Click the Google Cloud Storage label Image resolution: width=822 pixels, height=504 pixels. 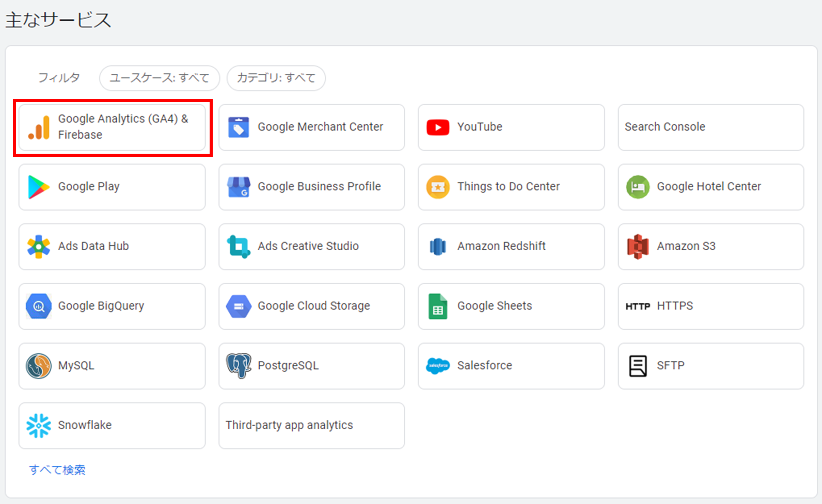coord(314,306)
